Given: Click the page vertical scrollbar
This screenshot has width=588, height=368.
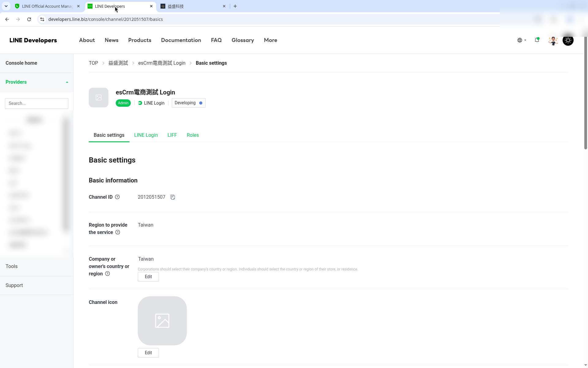Looking at the screenshot, I should pos(586,93).
